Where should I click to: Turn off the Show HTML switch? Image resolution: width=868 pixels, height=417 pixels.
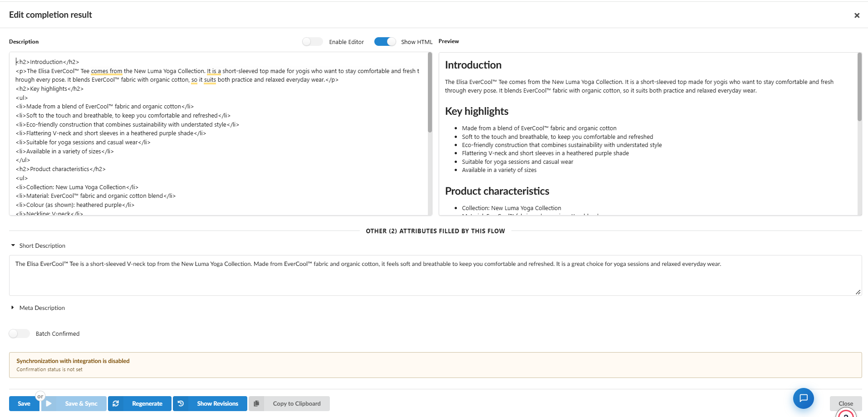click(x=385, y=42)
